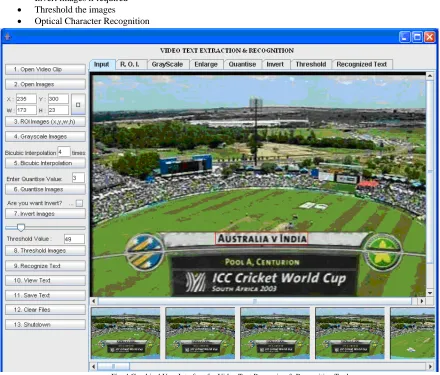This screenshot has height=375, width=440.
Task: Click '11. Save Text' button
Action: point(45,295)
